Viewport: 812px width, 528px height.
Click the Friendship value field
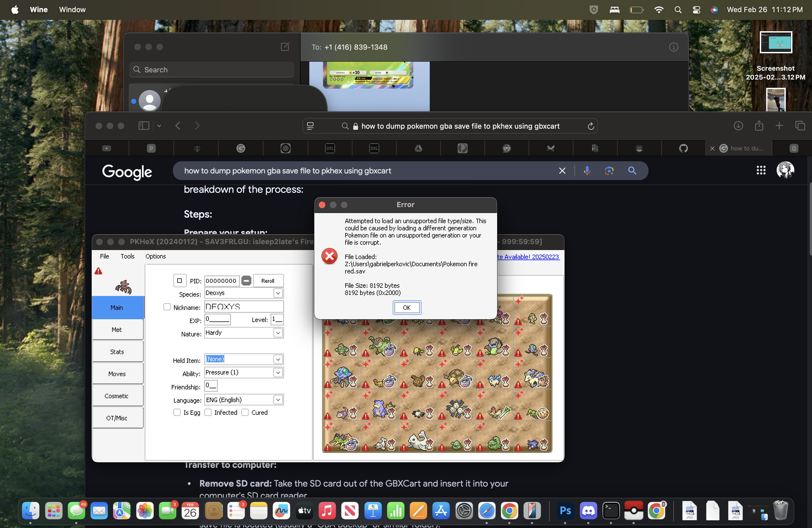click(x=210, y=386)
